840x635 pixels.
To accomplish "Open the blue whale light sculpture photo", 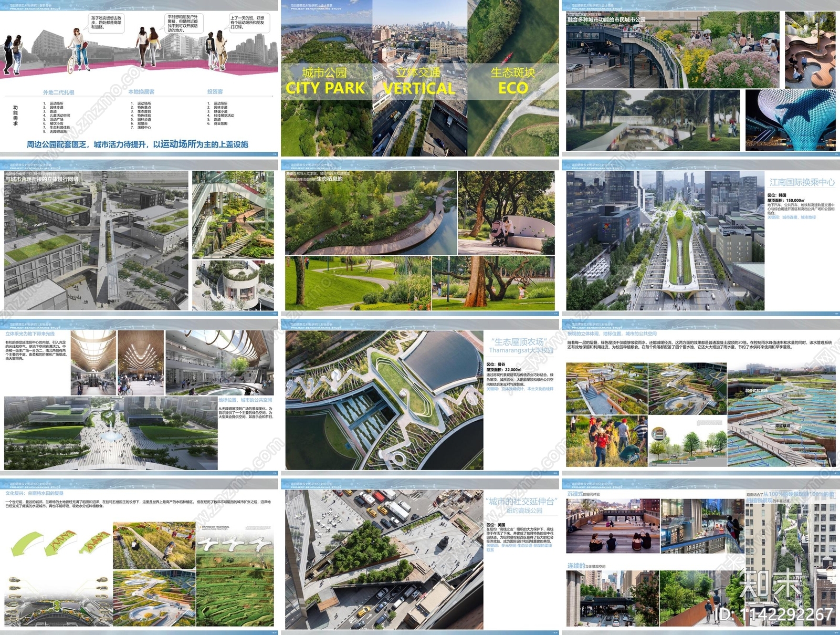I will (x=791, y=120).
